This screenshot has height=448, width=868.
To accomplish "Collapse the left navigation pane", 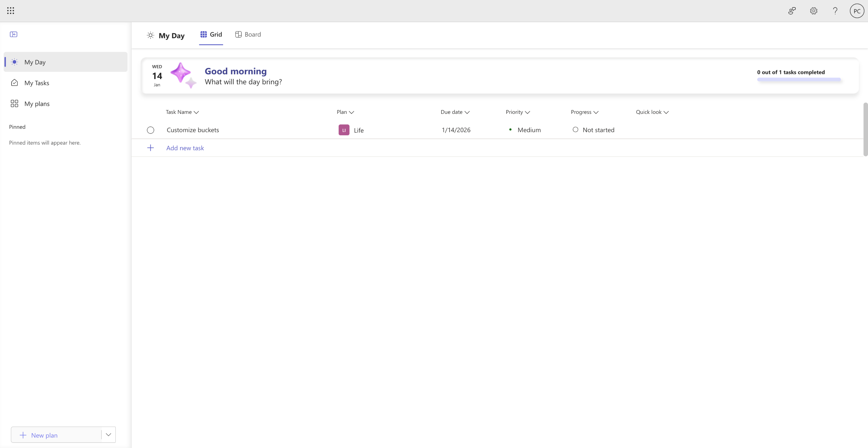I will click(14, 34).
